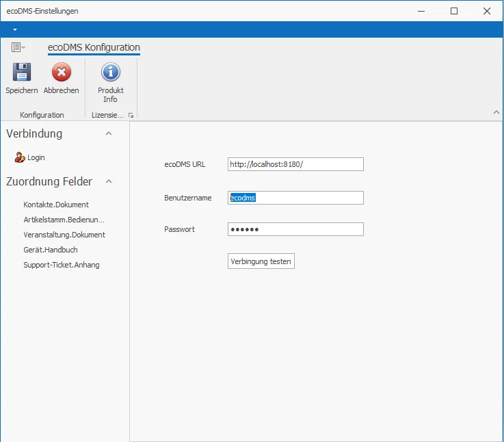Minimize the ecoDMS-Einstellungen window
This screenshot has height=442, width=504.
tap(421, 11)
